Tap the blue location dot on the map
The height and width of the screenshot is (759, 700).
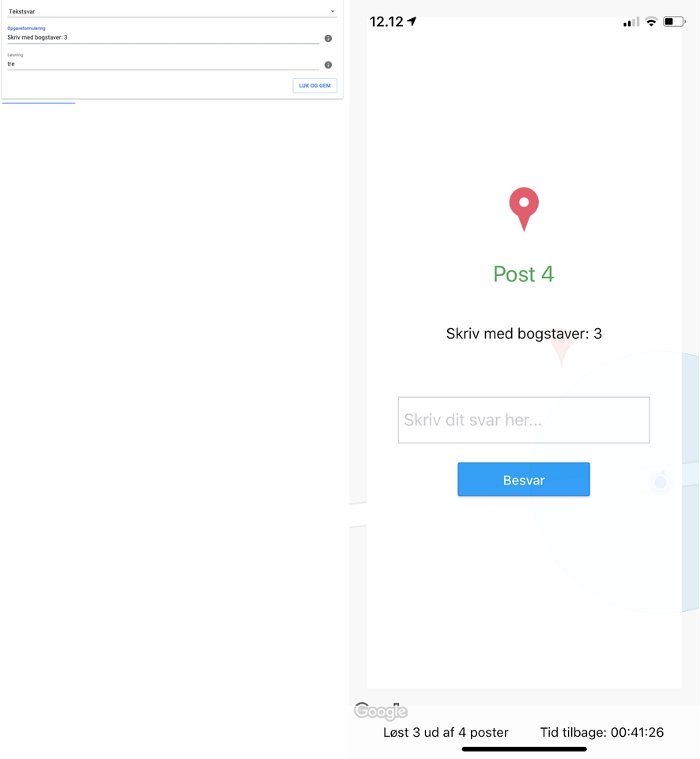(660, 482)
